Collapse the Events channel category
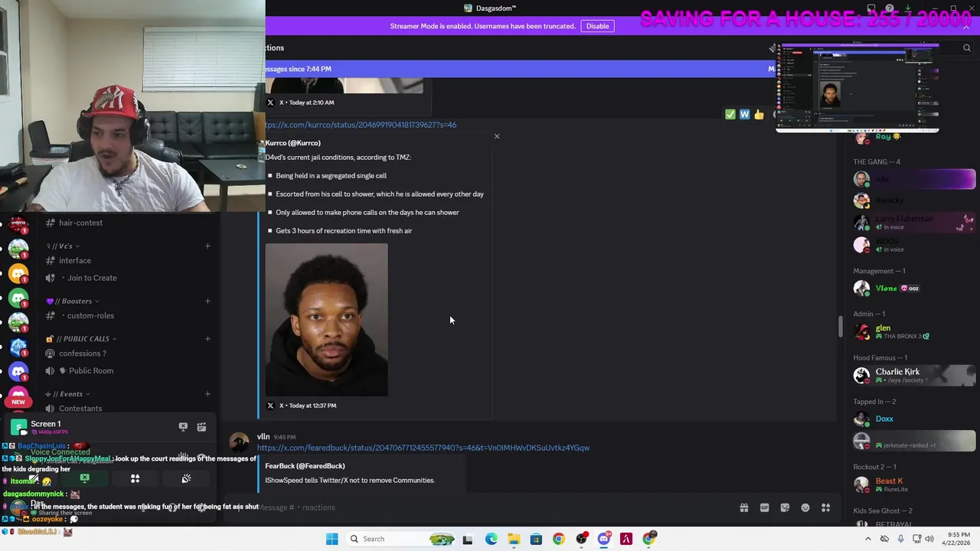 click(67, 394)
